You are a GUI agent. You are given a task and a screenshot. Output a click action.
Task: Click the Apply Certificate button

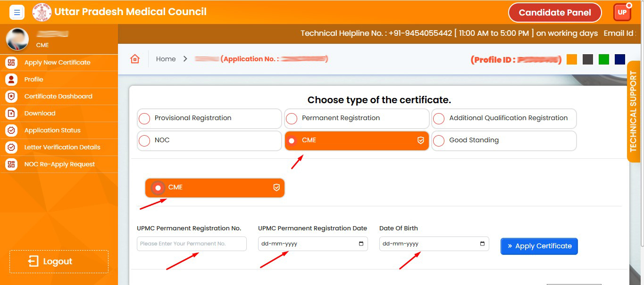539,246
